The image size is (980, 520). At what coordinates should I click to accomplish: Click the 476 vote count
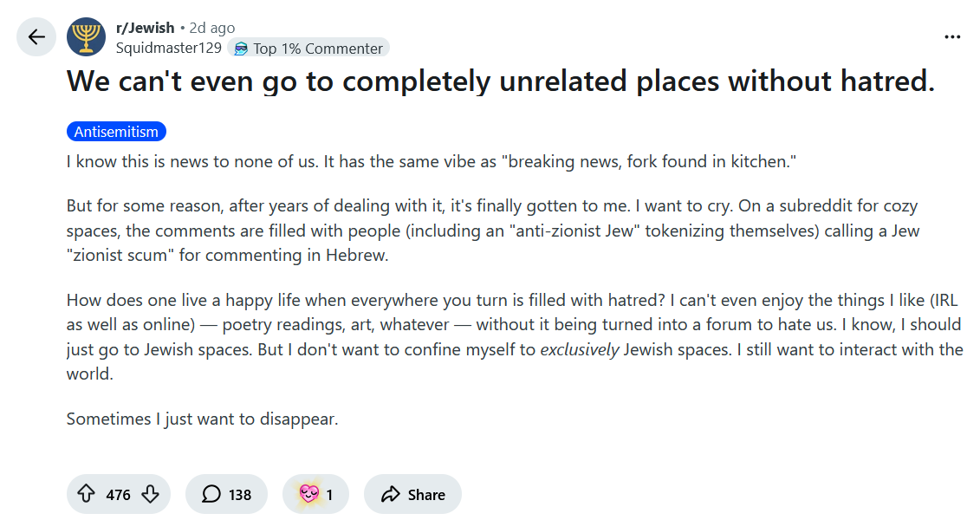click(118, 495)
